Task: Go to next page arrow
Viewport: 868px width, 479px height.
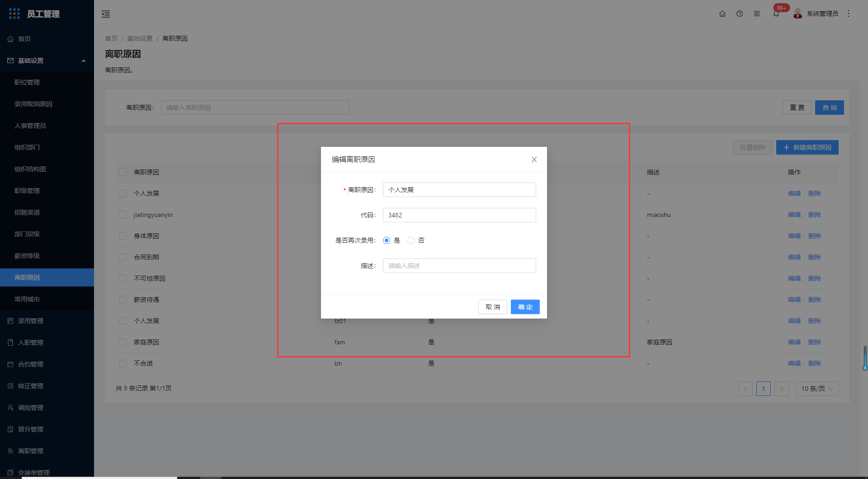Action: (782, 389)
